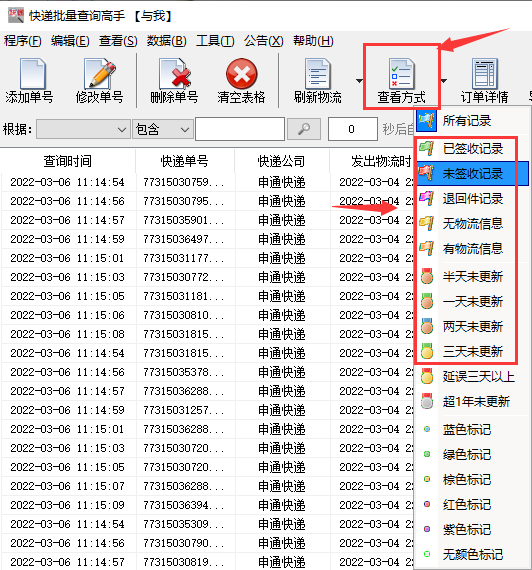Click query time 2022-03-06 11:15:09
The height and width of the screenshot is (570, 532).
click(x=68, y=505)
